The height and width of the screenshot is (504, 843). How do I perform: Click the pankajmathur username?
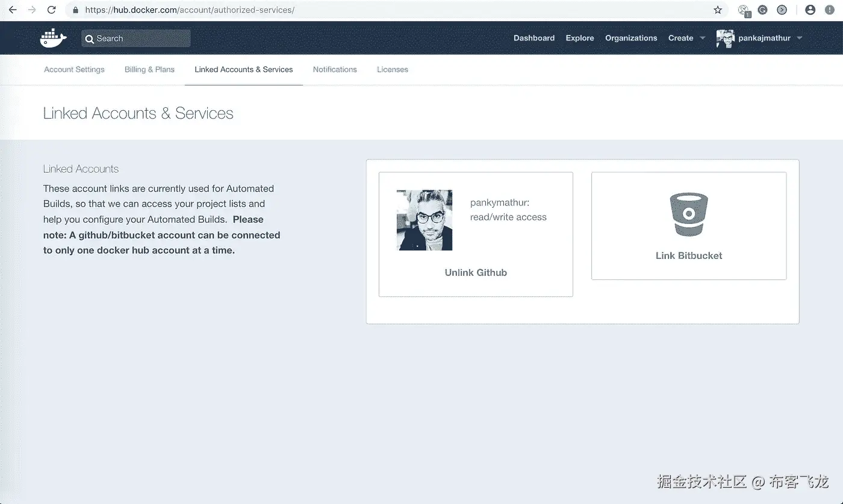click(765, 38)
